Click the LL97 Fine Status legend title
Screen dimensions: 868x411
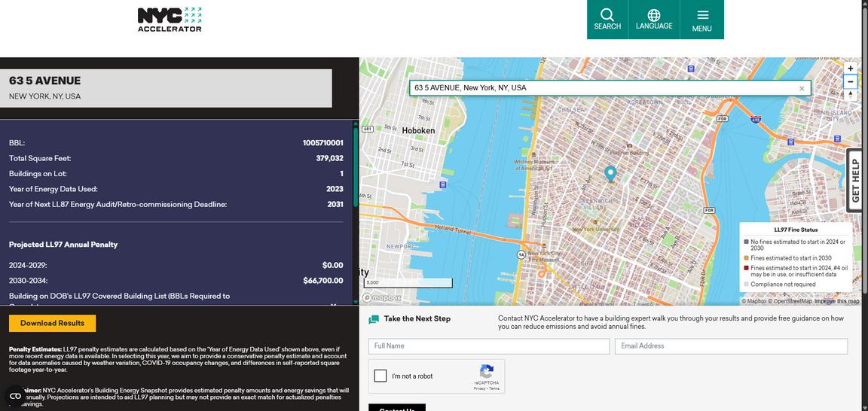pyautogui.click(x=796, y=230)
